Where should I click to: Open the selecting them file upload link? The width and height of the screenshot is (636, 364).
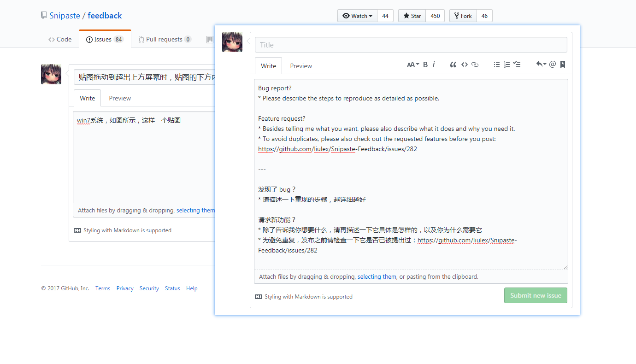pyautogui.click(x=377, y=276)
